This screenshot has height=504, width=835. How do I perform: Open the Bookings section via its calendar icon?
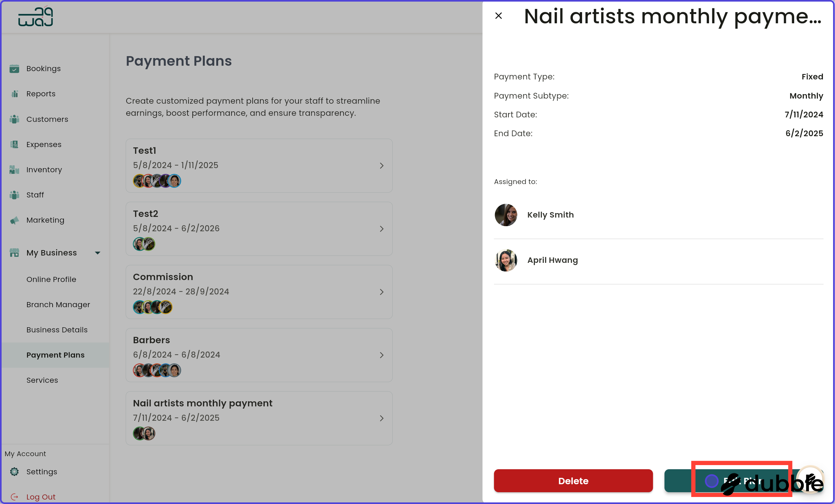click(14, 69)
